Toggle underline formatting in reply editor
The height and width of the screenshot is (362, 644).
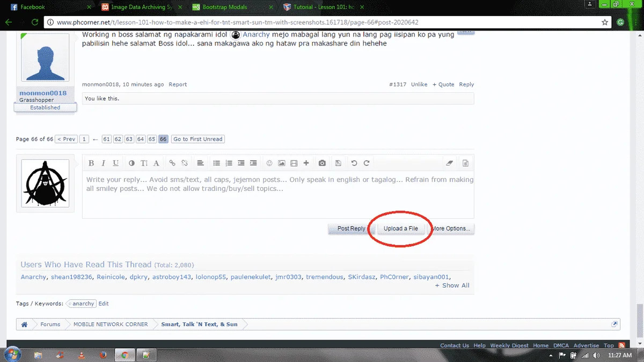click(x=115, y=163)
